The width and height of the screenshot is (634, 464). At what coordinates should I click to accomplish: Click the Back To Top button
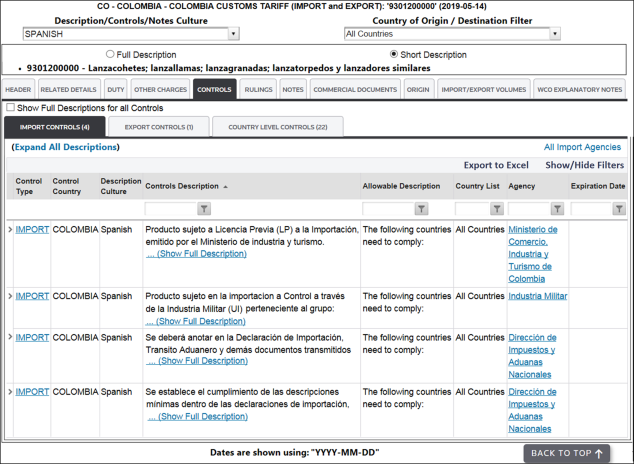click(566, 453)
